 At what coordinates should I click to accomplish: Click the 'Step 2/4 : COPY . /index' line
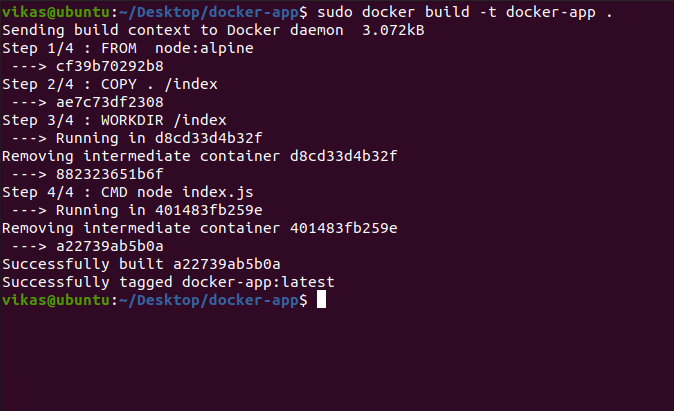[x=110, y=84]
